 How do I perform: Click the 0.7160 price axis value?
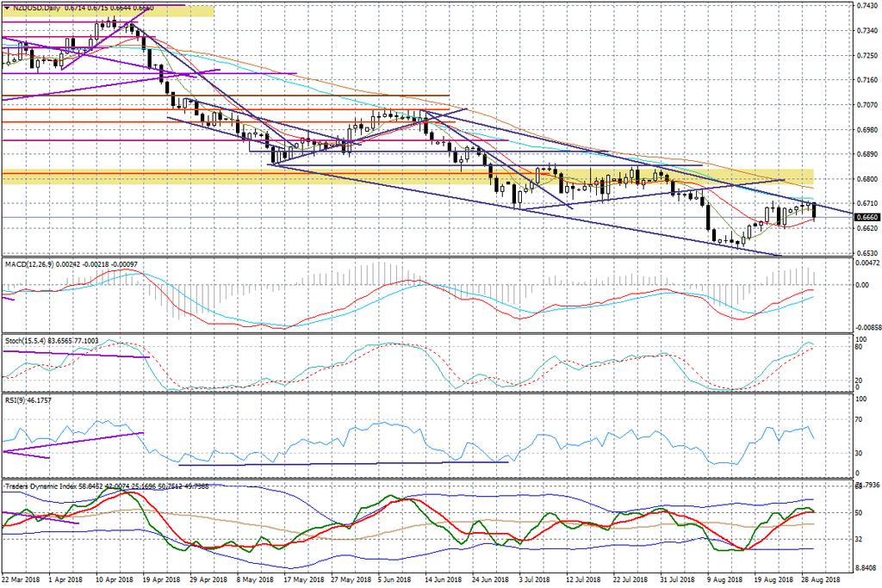866,80
